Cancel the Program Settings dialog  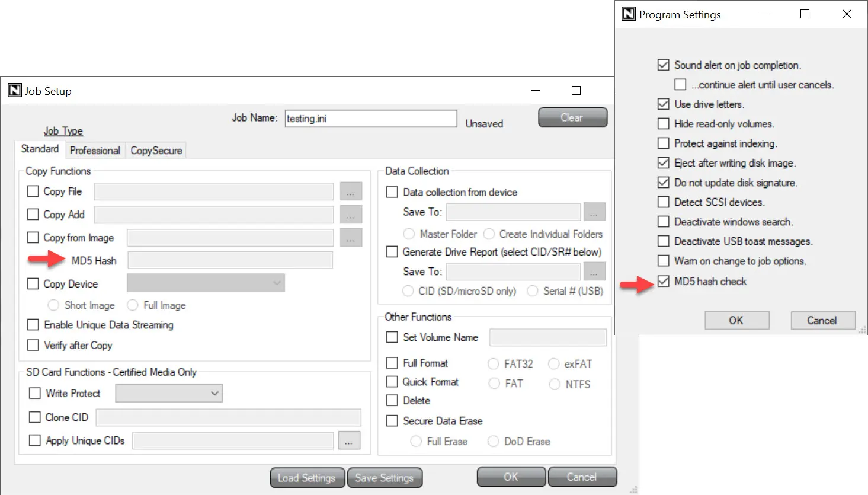pos(822,320)
